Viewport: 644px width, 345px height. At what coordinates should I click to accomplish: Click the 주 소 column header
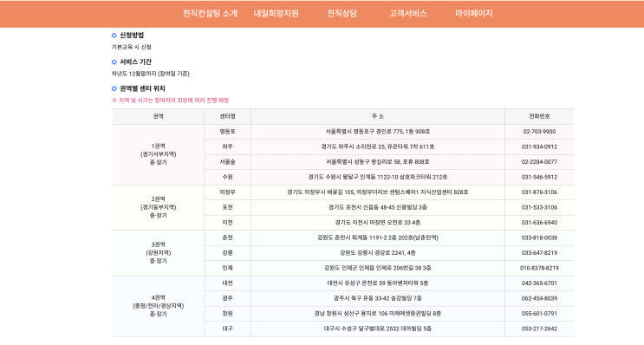click(378, 117)
